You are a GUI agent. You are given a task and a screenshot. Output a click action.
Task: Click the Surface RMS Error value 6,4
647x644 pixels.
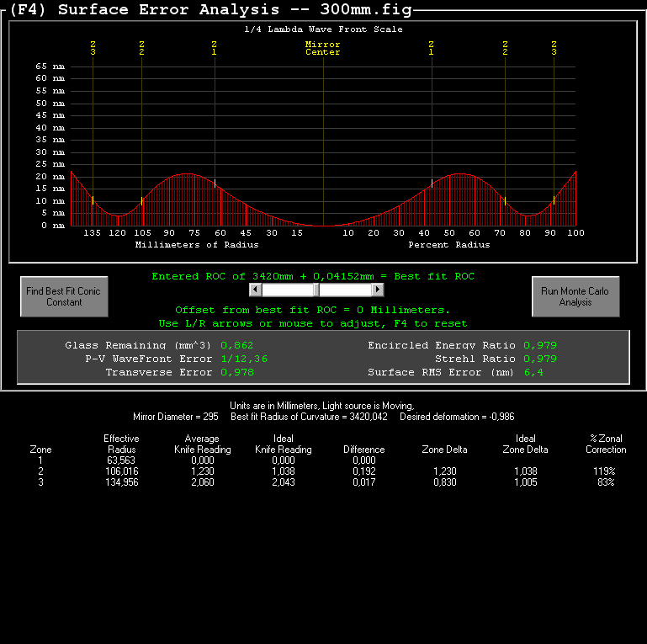click(x=533, y=372)
